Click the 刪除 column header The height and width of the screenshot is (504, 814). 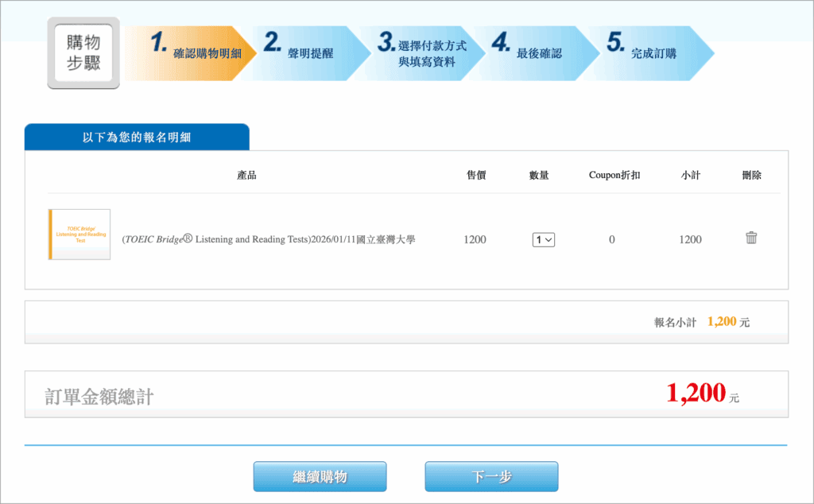[751, 175]
